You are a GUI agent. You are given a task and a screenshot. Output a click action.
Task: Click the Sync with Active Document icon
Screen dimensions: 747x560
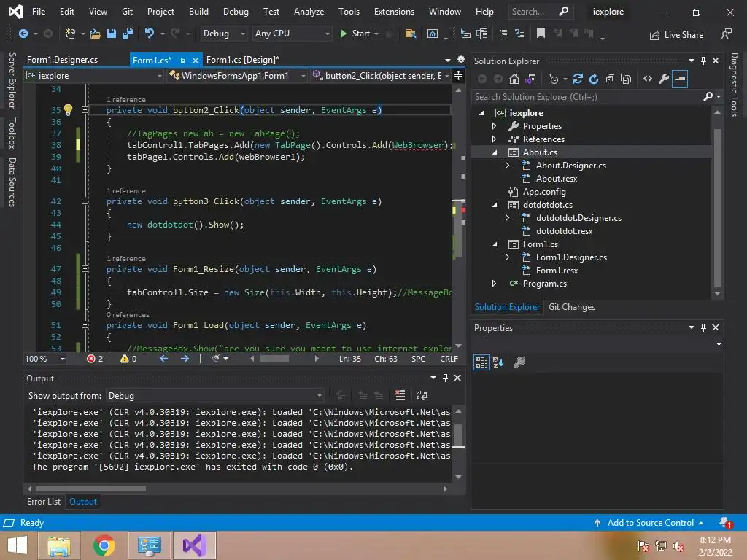tap(578, 79)
